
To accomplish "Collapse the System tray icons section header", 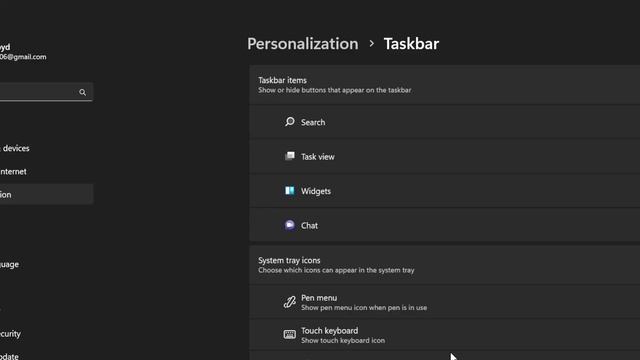I will click(444, 264).
